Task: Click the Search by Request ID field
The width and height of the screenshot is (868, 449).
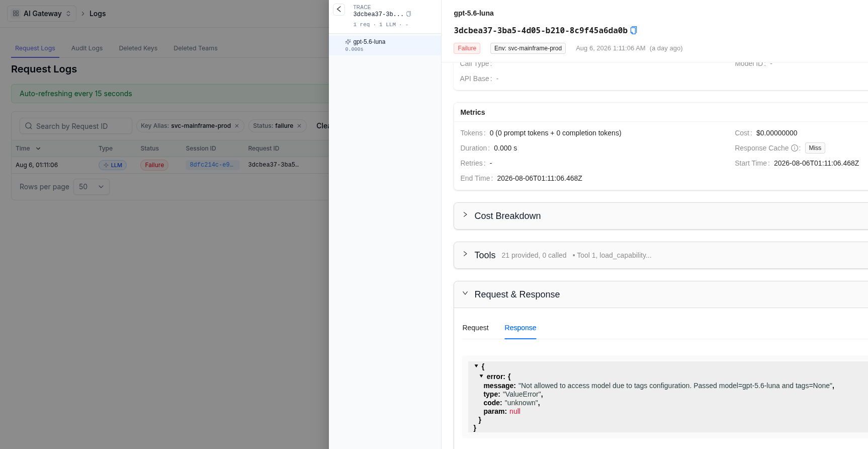Action: pos(76,126)
